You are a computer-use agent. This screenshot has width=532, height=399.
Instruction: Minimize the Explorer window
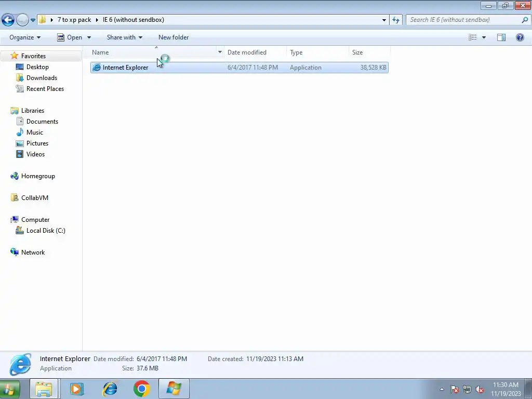(x=488, y=5)
